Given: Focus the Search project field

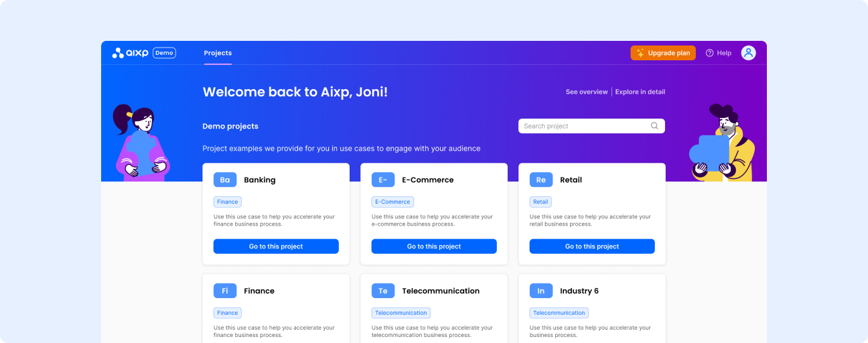Looking at the screenshot, I should click(x=583, y=126).
